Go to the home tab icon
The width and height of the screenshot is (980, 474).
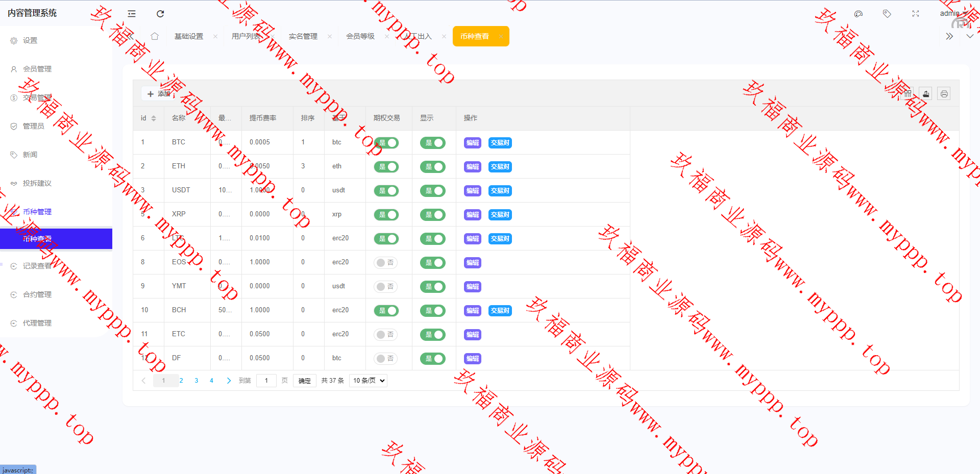coord(155,36)
